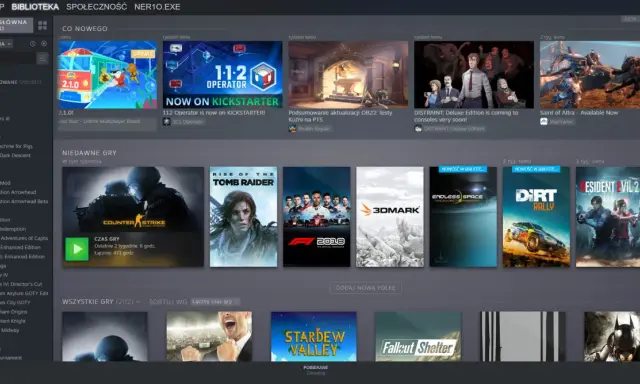Open Counter-Strike cover in all games shelf
Image resolution: width=640 pixels, height=384 pixels.
(105, 337)
